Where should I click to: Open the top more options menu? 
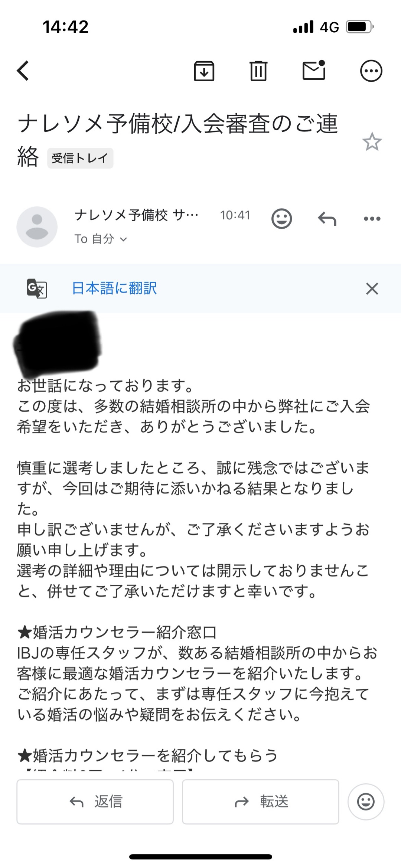tap(371, 71)
